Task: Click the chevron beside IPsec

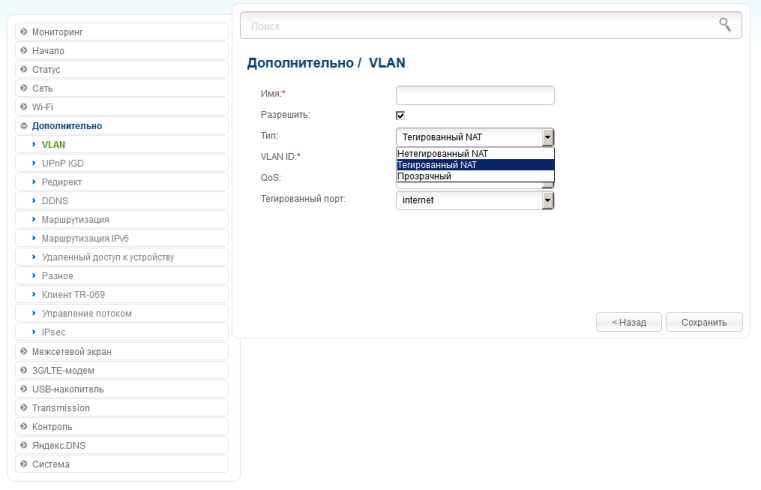Action: point(33,332)
